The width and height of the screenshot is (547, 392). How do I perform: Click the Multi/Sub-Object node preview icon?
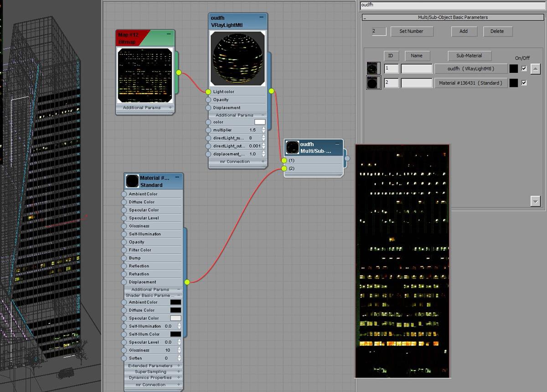click(x=292, y=148)
